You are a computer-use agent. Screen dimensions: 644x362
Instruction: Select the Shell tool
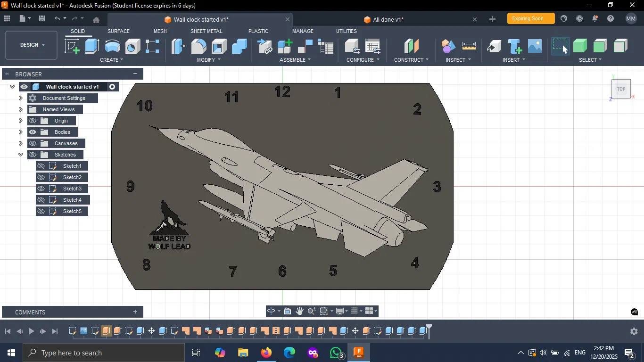[219, 46]
